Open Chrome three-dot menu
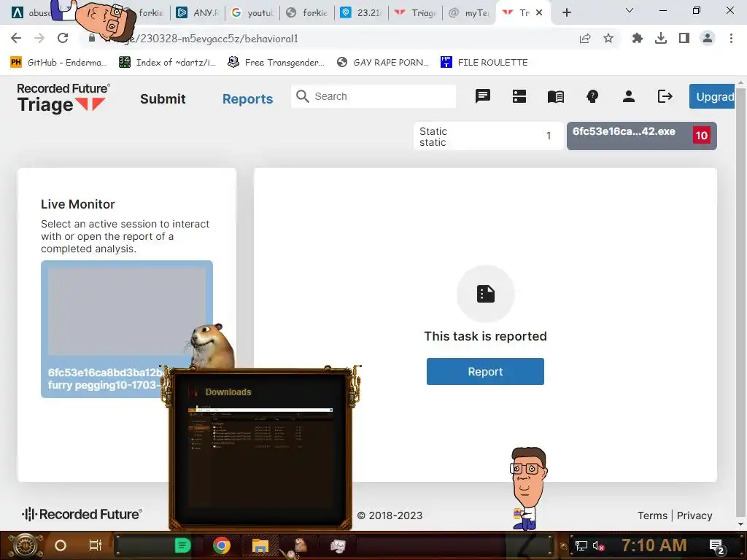The height and width of the screenshot is (560, 747). pyautogui.click(x=731, y=38)
